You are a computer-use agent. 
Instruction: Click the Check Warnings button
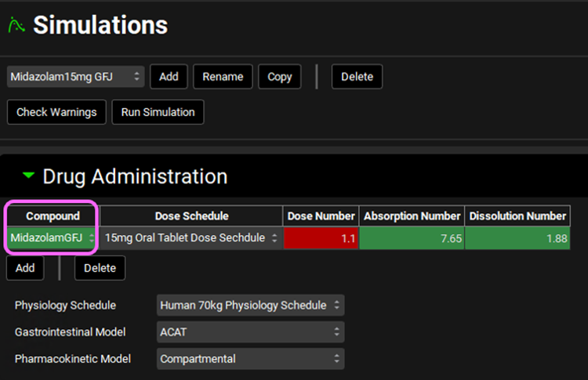click(x=56, y=112)
